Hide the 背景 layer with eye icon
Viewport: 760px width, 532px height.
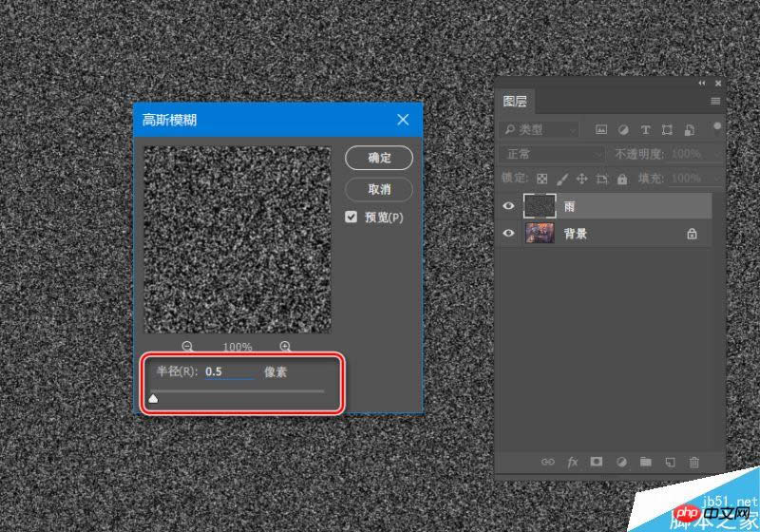[508, 234]
